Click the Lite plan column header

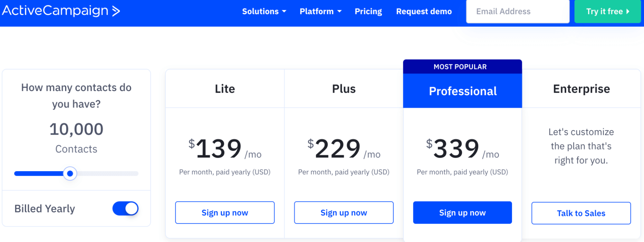(x=225, y=89)
